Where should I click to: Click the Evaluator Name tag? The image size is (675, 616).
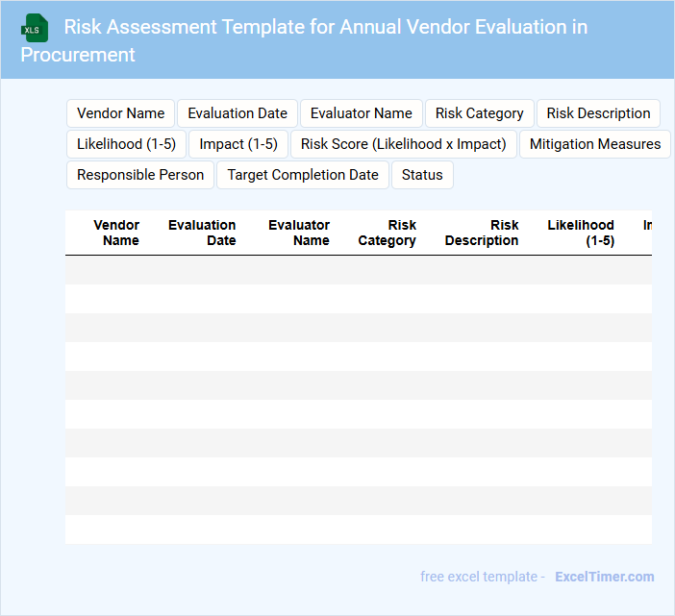[x=361, y=113]
